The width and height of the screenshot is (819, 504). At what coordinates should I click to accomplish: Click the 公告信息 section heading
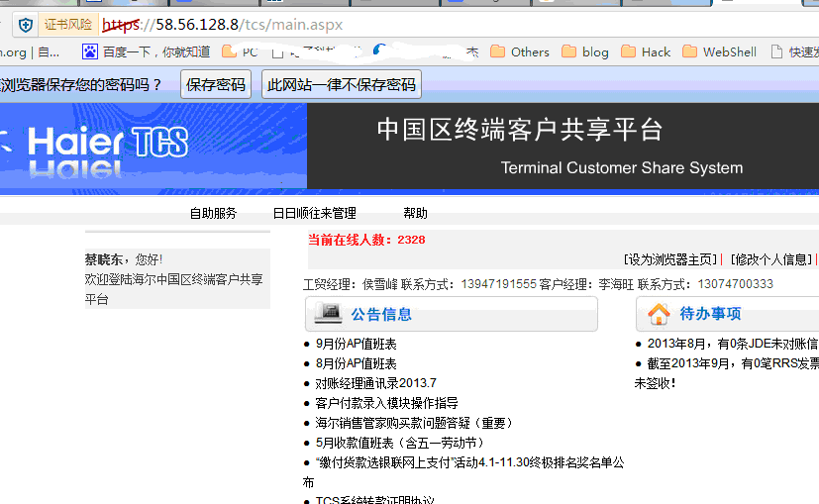coord(381,315)
